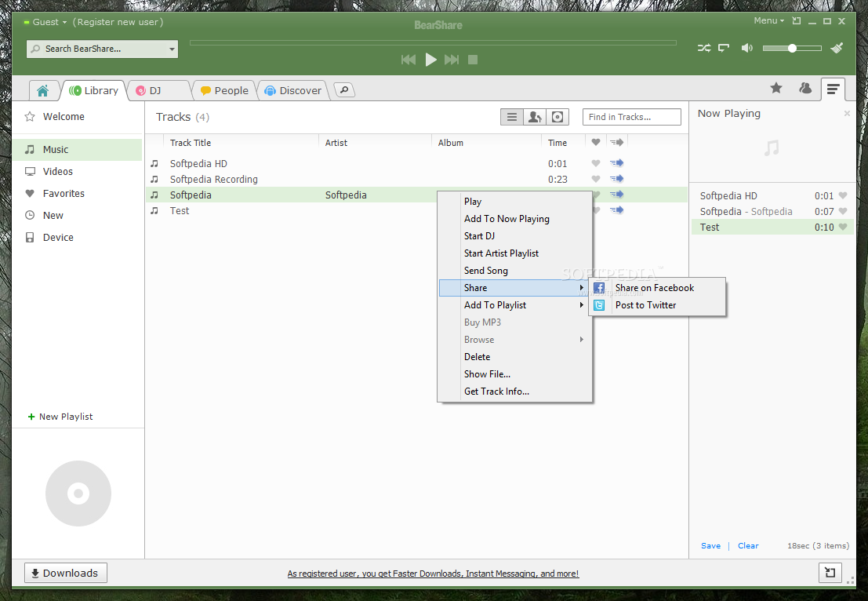Add Softpedia HD to Now Playing arrow
868x601 pixels.
[x=616, y=163]
